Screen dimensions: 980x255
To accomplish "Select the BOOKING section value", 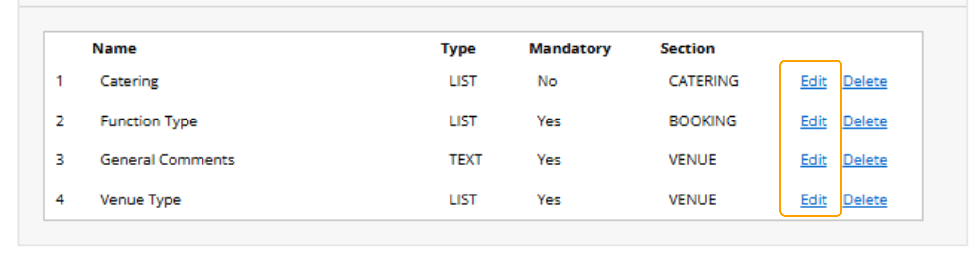I will tap(702, 121).
